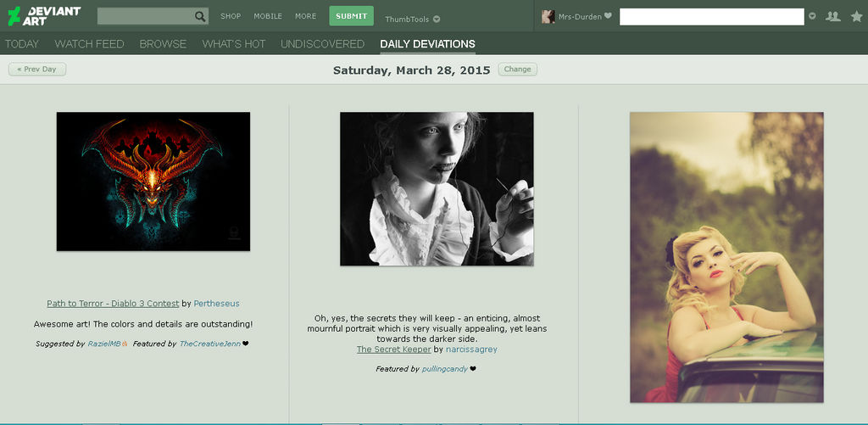868x425 pixels.
Task: Open the MORE menu
Action: point(305,16)
